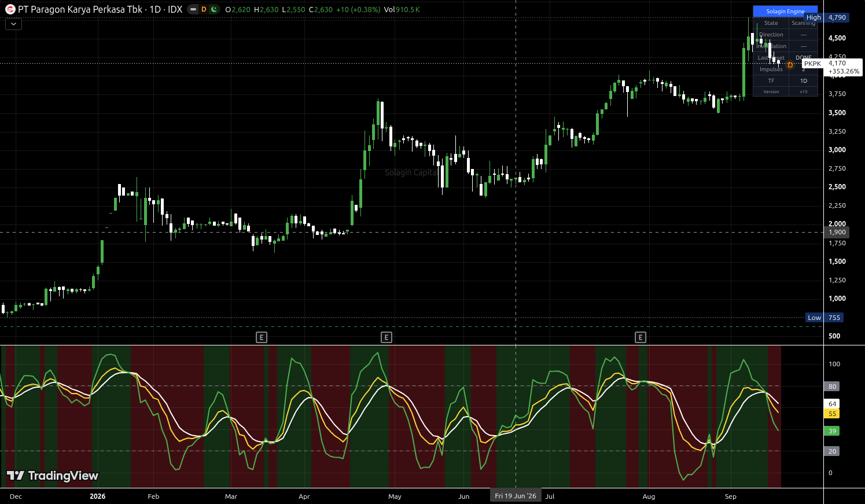
Task: Click the Version v15 table cell
Action: tap(785, 91)
